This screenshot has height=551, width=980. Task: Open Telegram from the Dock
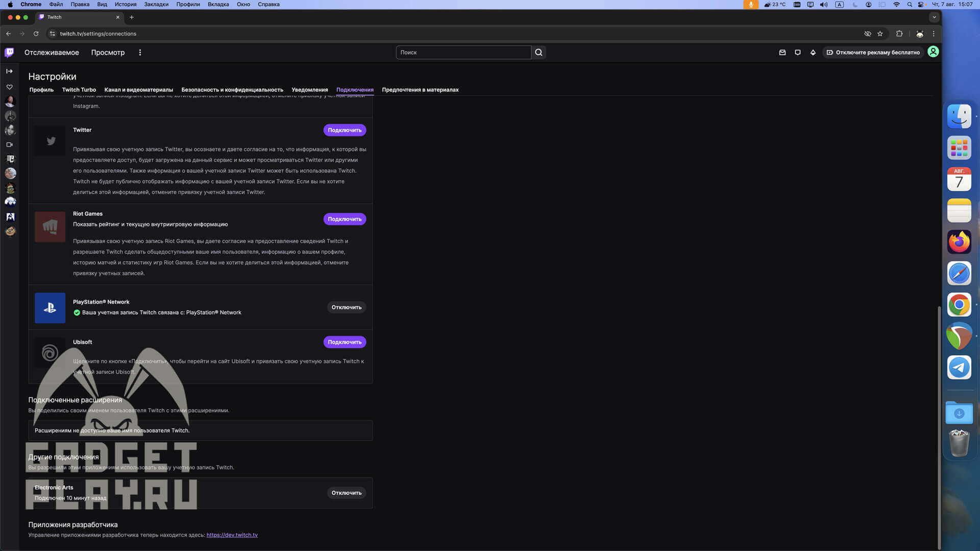click(959, 367)
